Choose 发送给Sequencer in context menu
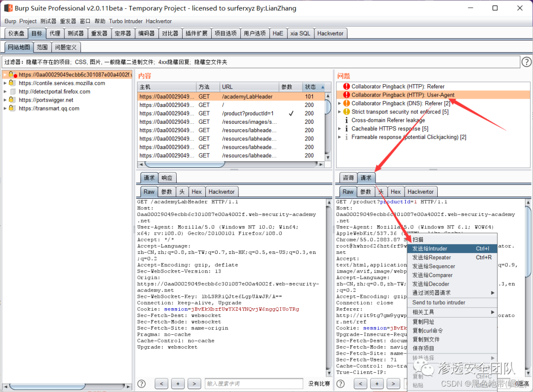Screen dimensions: 533x392 452,266
